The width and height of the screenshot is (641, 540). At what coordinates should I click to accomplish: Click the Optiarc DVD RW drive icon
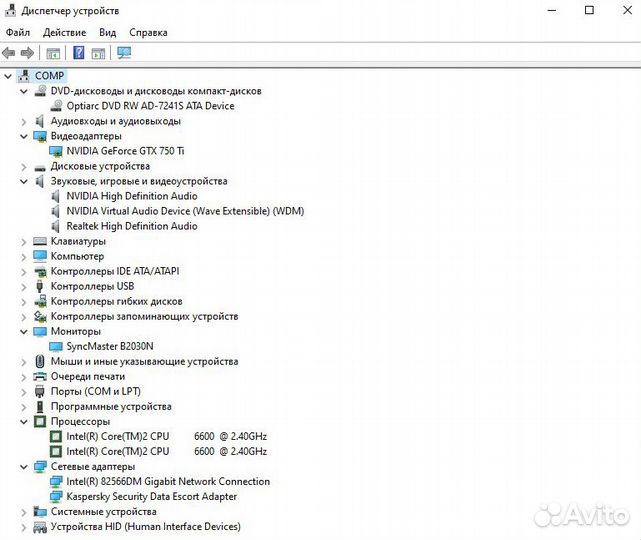(56, 106)
